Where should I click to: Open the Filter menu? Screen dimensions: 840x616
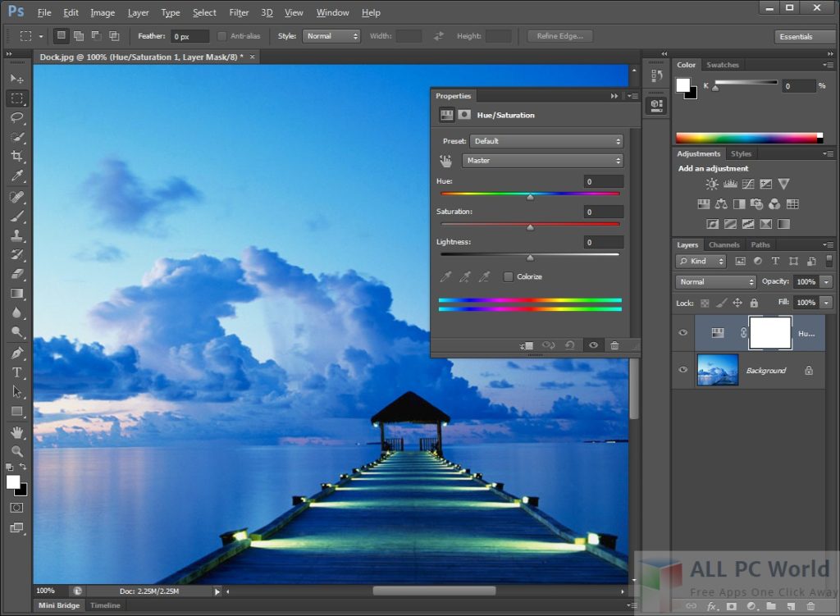click(x=239, y=12)
